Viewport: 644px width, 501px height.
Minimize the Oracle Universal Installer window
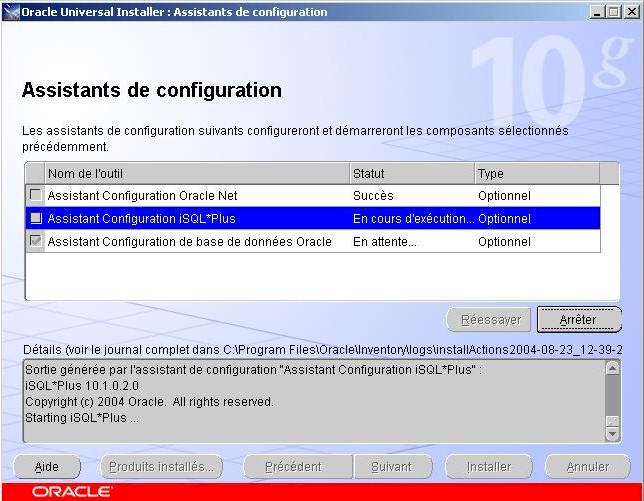point(596,12)
